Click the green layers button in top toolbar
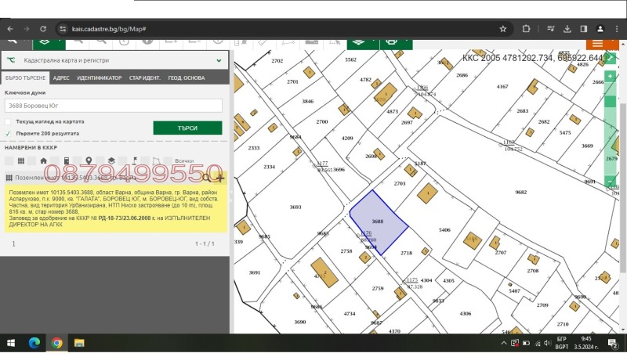The image size is (627, 364). click(x=358, y=40)
